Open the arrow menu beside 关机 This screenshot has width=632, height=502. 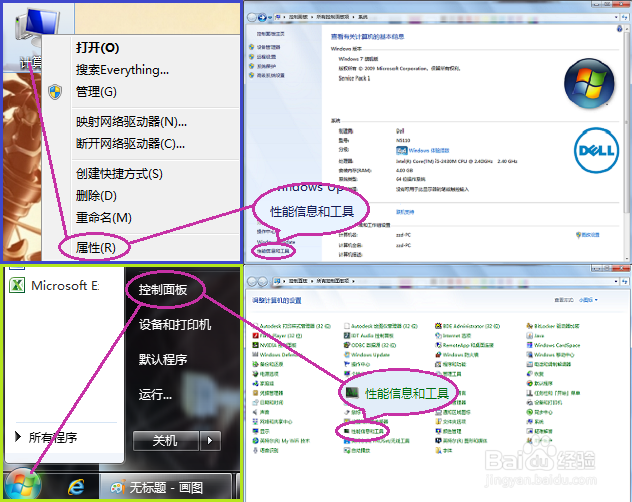pyautogui.click(x=210, y=440)
